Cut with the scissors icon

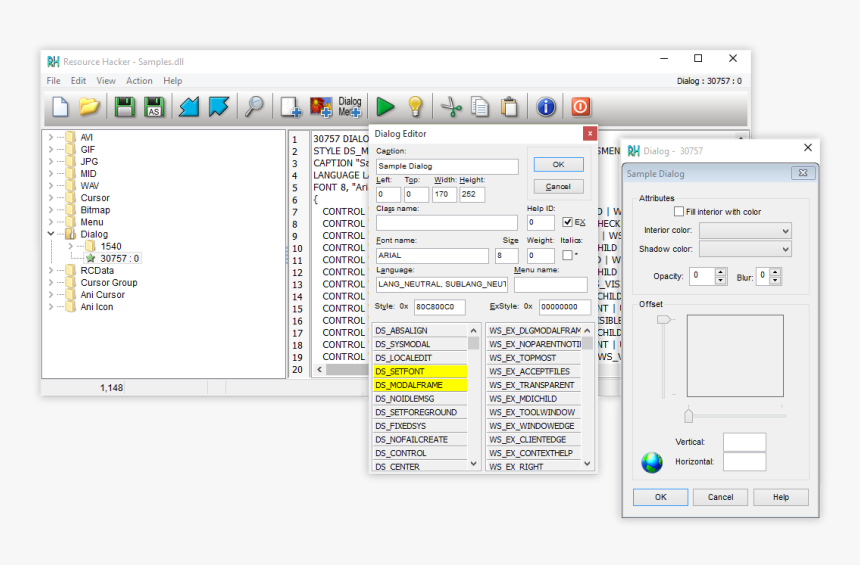pyautogui.click(x=451, y=106)
